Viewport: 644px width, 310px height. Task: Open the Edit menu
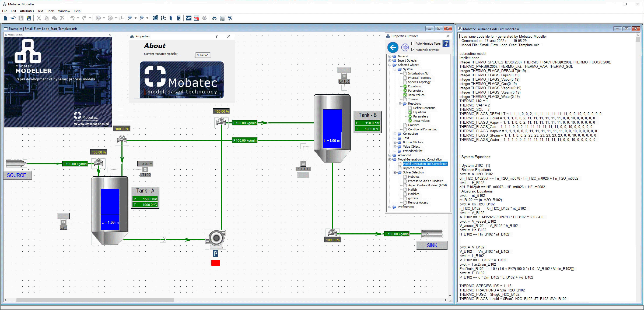coord(13,11)
